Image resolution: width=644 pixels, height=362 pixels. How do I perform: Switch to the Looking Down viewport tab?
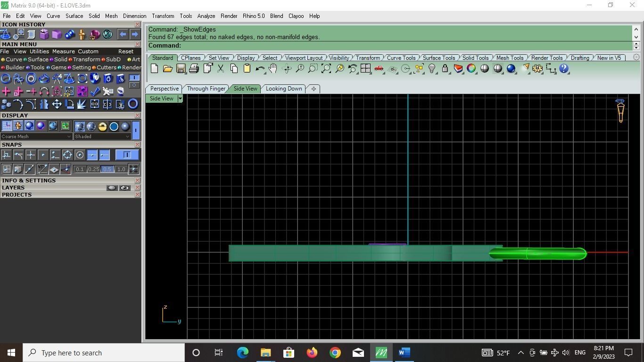(284, 89)
